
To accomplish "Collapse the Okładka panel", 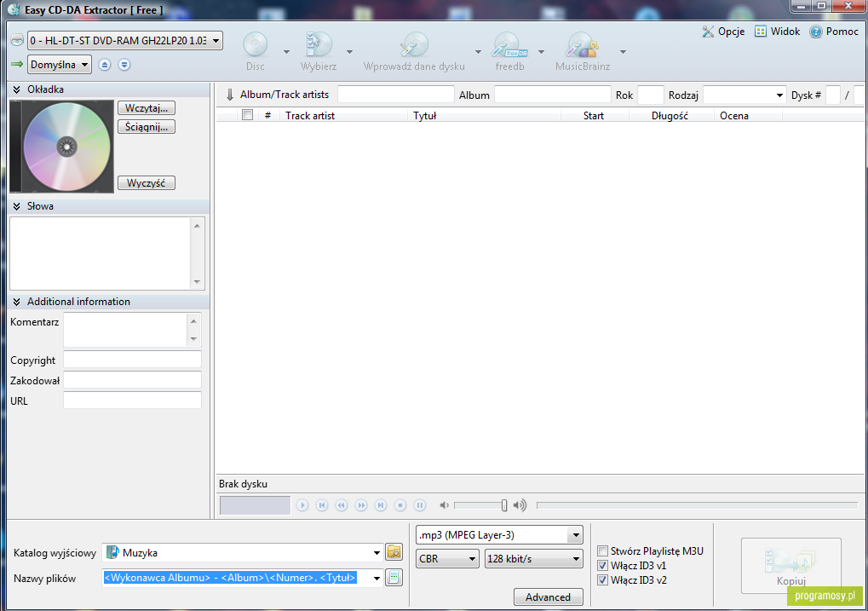I will click(x=16, y=89).
